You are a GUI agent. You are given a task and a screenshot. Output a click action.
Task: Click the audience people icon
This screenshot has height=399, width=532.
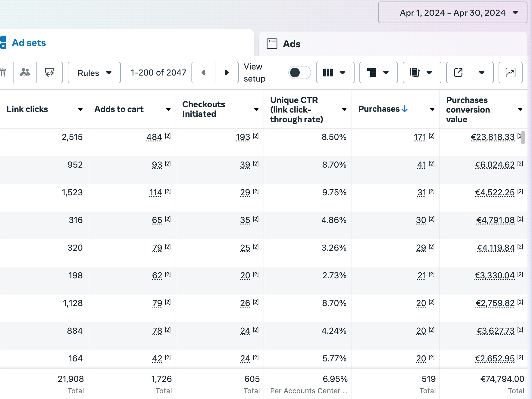[x=25, y=73]
